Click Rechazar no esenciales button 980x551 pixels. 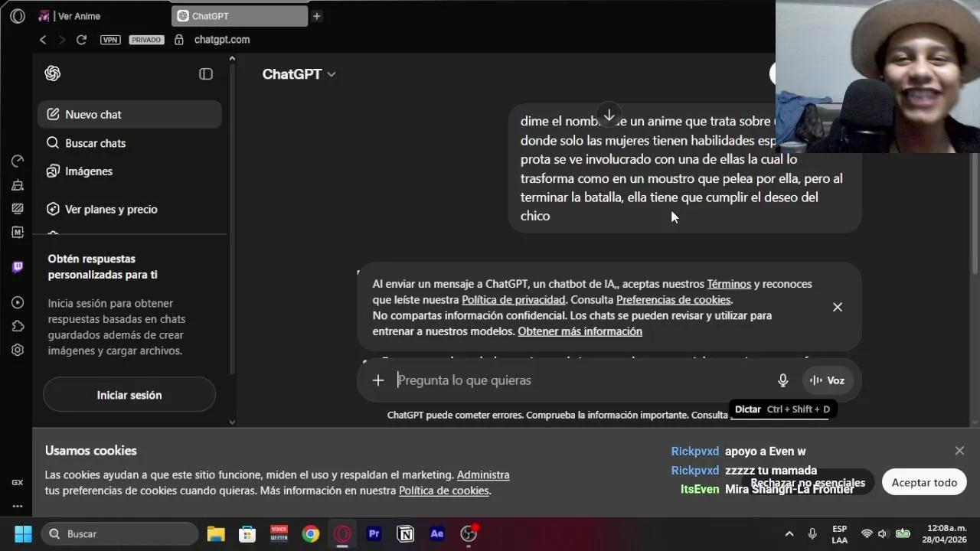click(808, 483)
